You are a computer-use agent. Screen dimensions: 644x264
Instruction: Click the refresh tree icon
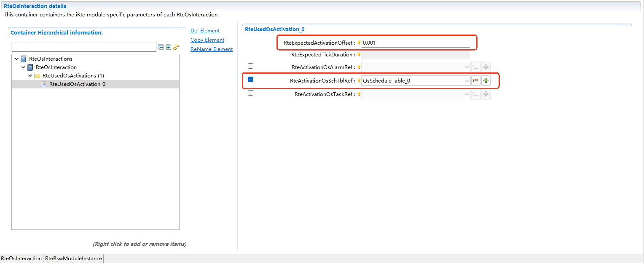coord(176,47)
